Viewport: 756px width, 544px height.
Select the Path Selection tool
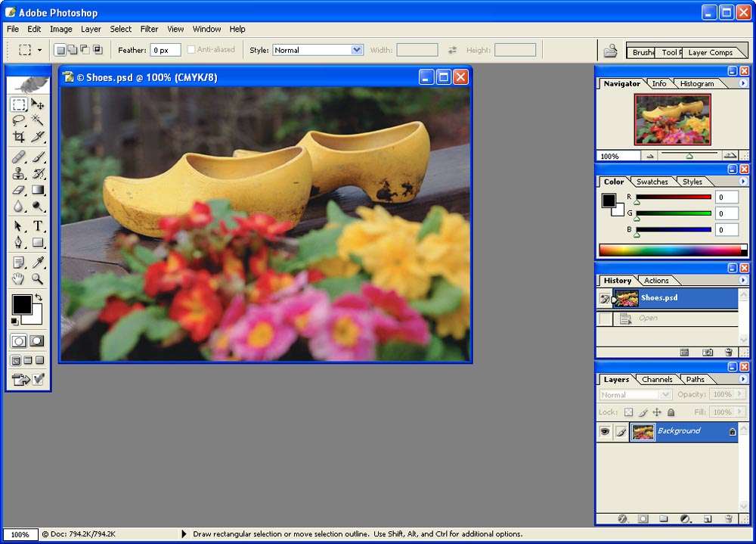pyautogui.click(x=19, y=226)
